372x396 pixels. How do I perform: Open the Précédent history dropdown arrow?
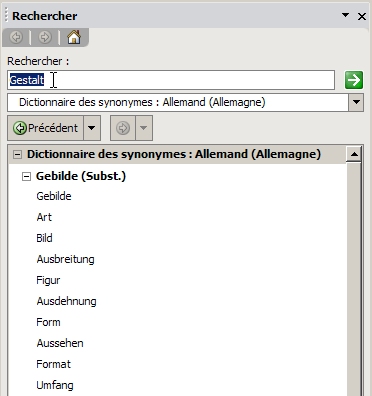point(92,128)
